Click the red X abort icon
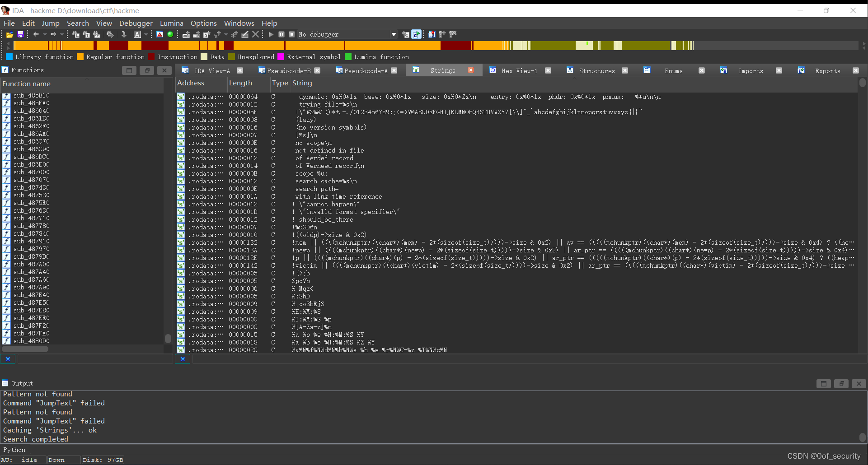 coord(255,34)
